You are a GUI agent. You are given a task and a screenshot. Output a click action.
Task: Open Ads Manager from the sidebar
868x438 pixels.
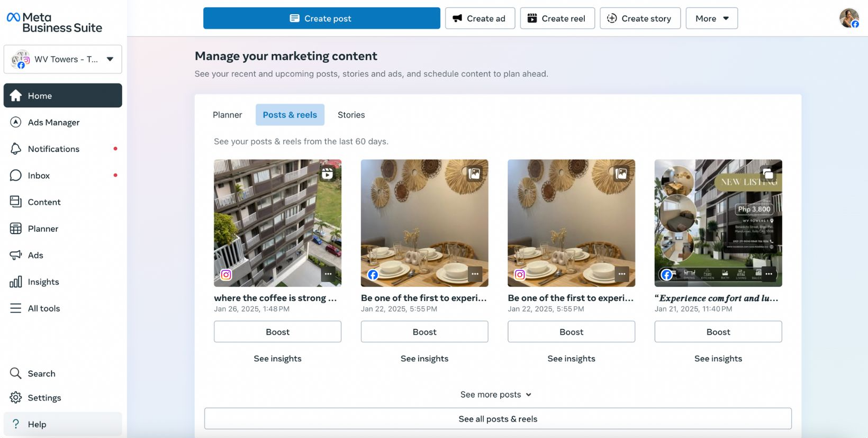[63, 122]
